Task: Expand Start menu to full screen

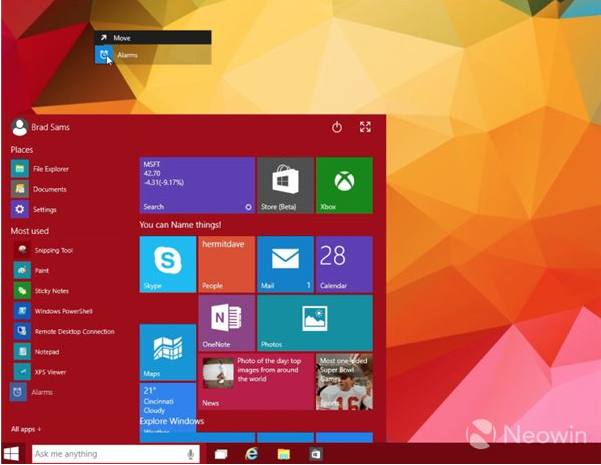Action: pyautogui.click(x=365, y=127)
